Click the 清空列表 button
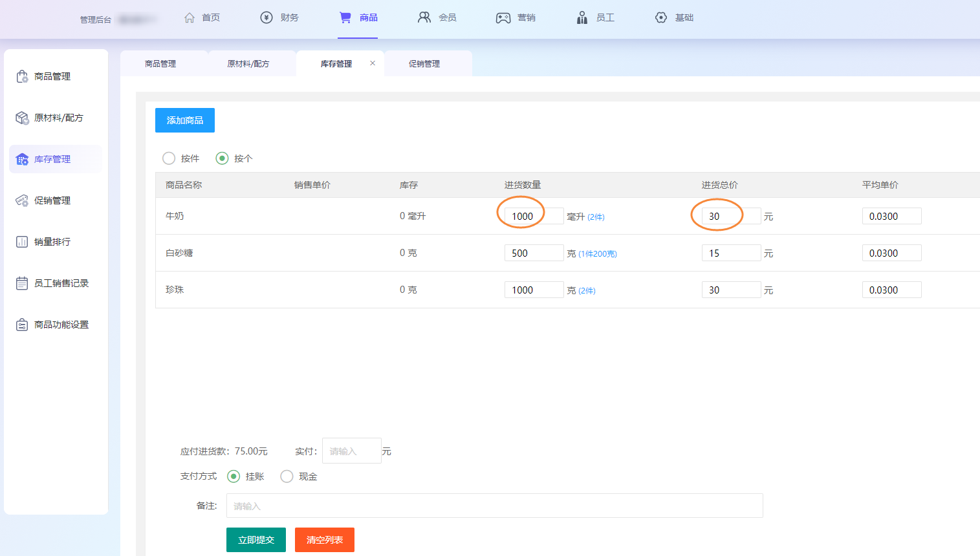 (325, 540)
